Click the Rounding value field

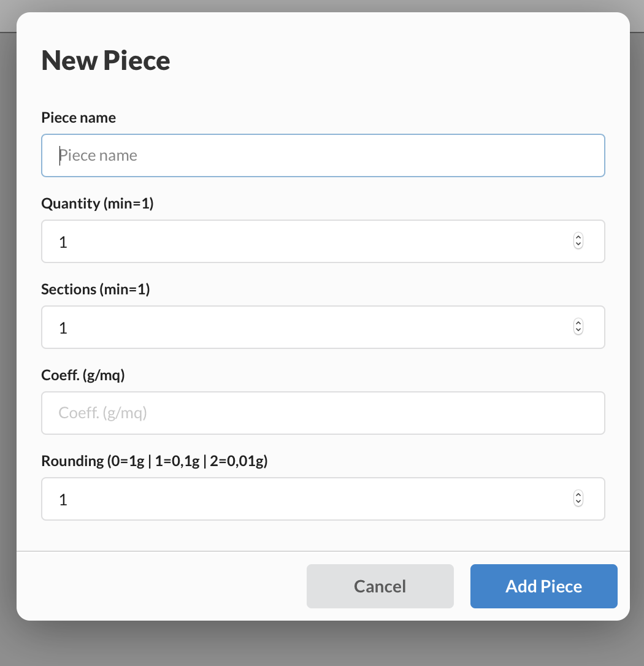tap(307, 499)
